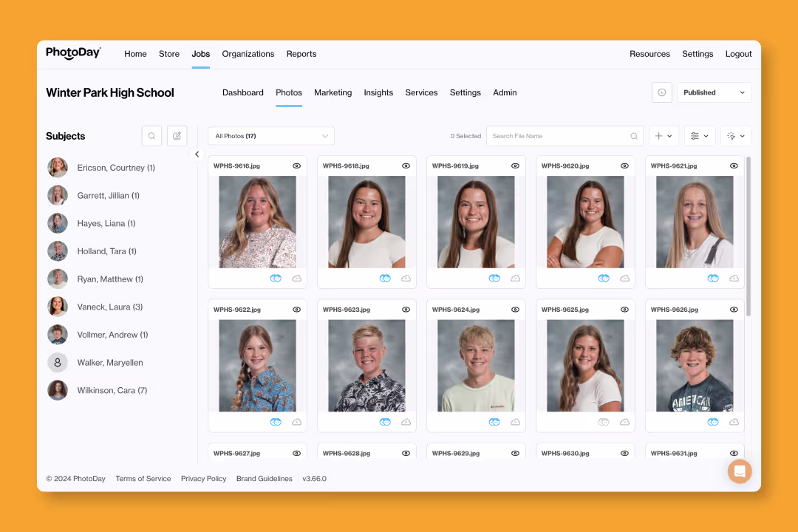The height and width of the screenshot is (532, 798).
Task: Toggle visibility eye on WPHS-9628.jpg
Action: coord(406,453)
